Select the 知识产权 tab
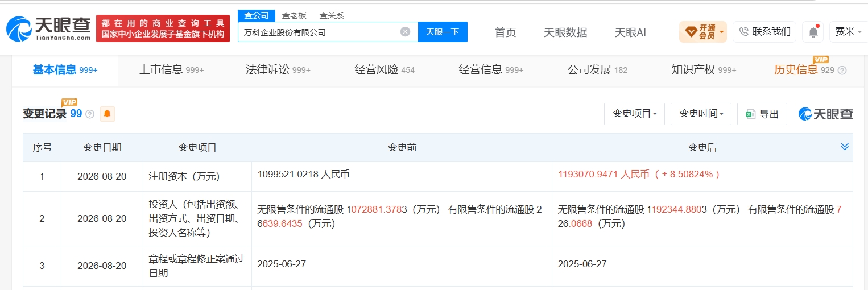 (704, 70)
